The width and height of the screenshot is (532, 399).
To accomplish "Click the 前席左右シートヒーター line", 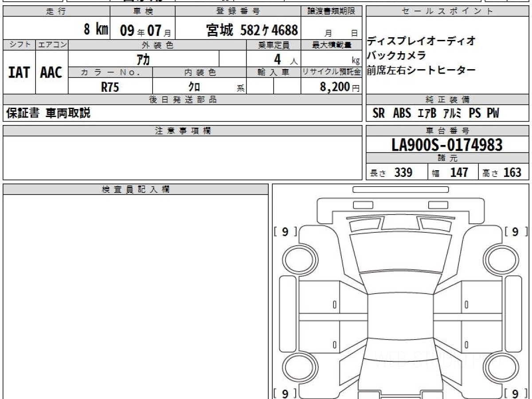I will pyautogui.click(x=421, y=70).
